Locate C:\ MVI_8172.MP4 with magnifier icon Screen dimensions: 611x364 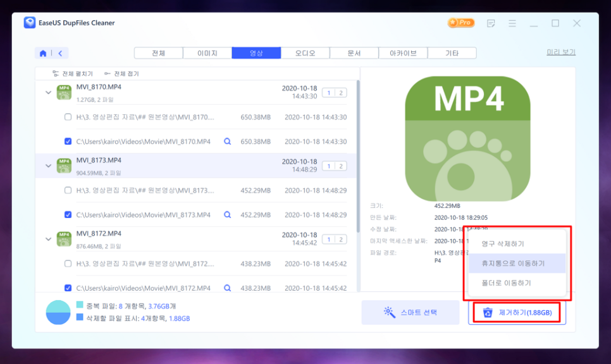coord(227,288)
